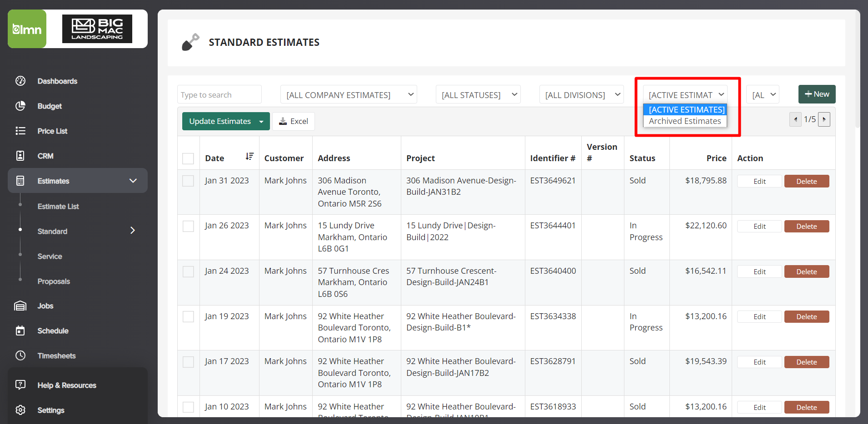Click the Estimates calculator icon
The image size is (868, 424).
tap(20, 181)
